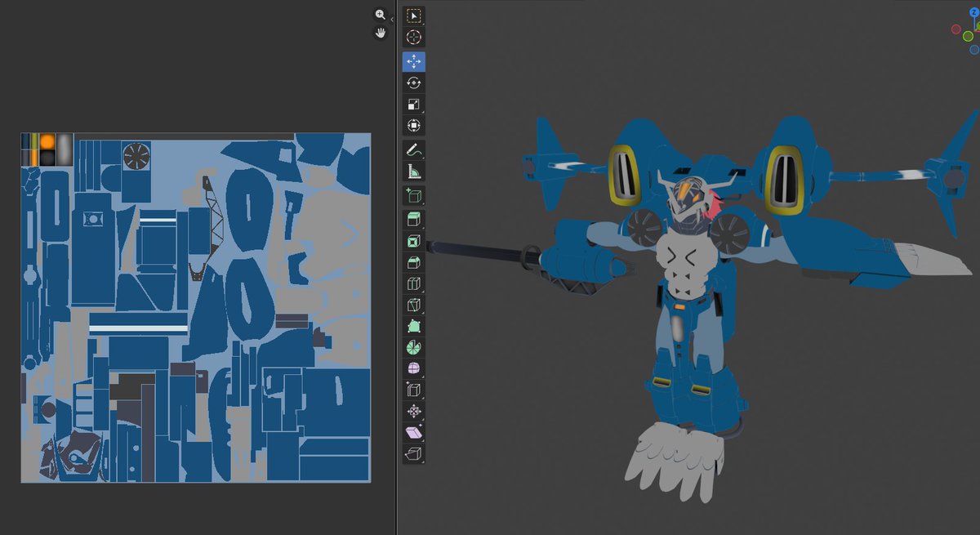Choose the Shrink/Fatten tool

(x=414, y=412)
